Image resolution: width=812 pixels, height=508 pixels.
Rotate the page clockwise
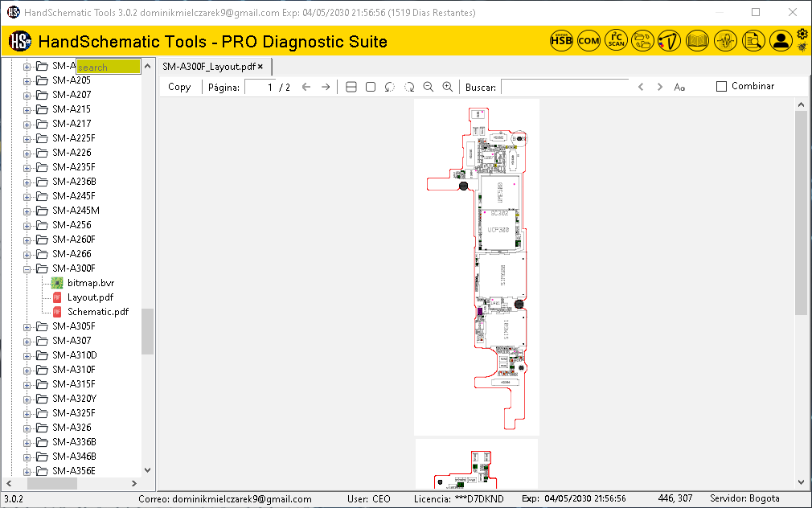point(409,87)
